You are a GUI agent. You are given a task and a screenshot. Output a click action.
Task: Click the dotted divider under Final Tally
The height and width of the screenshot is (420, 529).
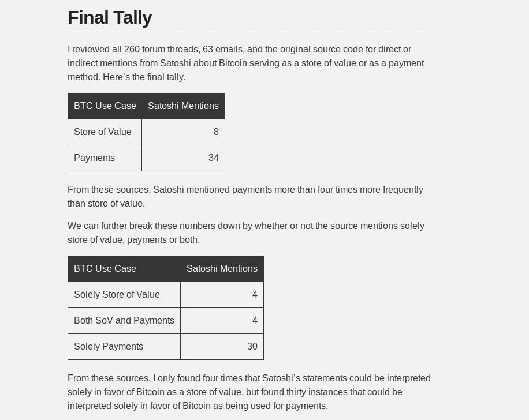(252, 31)
